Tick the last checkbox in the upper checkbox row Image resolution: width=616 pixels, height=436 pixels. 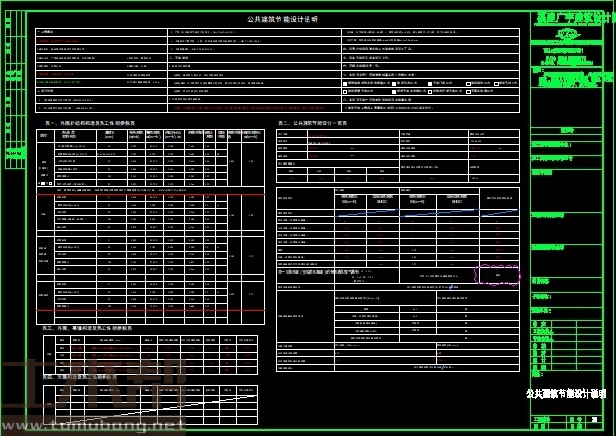click(x=497, y=82)
